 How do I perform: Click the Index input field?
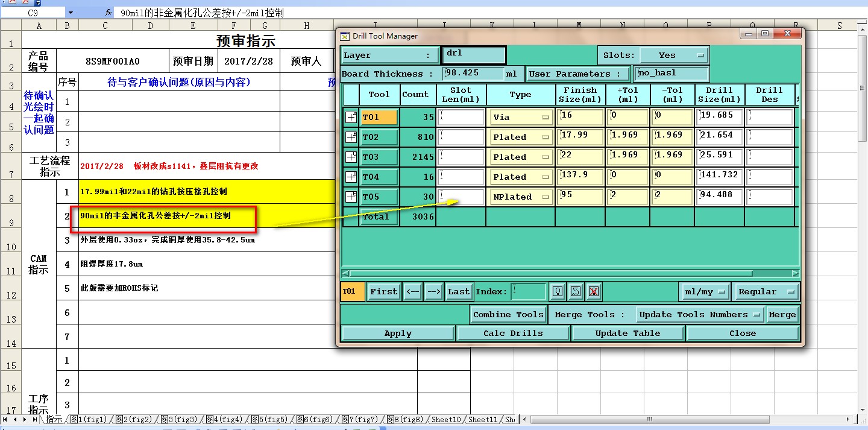pos(529,291)
